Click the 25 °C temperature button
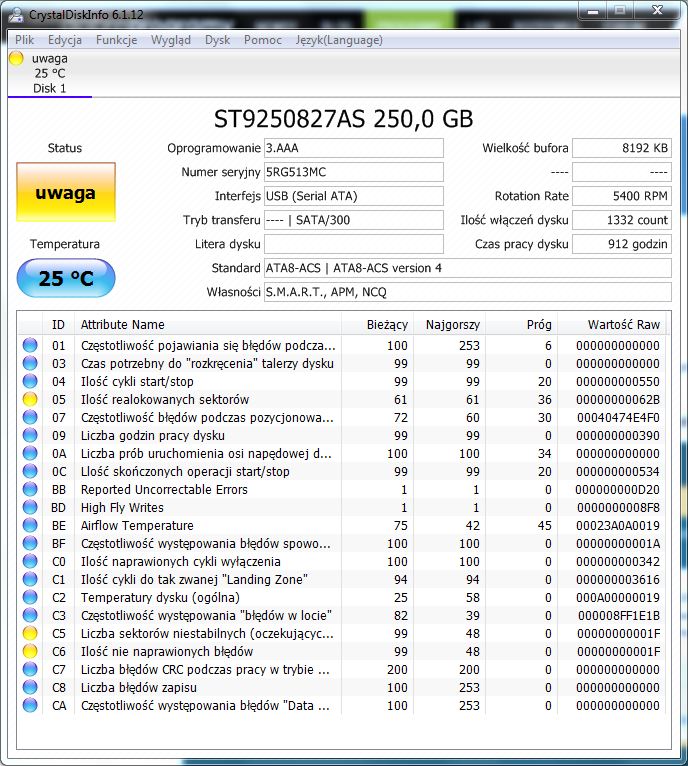The width and height of the screenshot is (688, 766). point(66,278)
